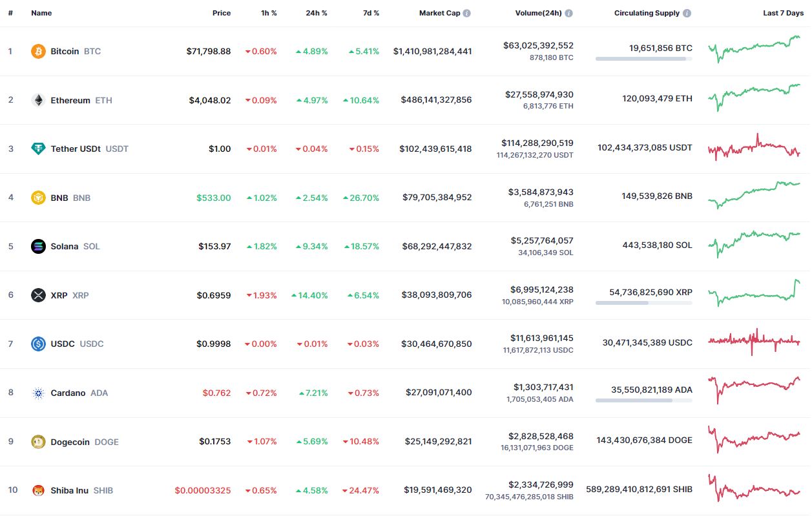Open XRP's last 7 days sparkline chart
Screen dimensions: 812x518
tap(755, 293)
